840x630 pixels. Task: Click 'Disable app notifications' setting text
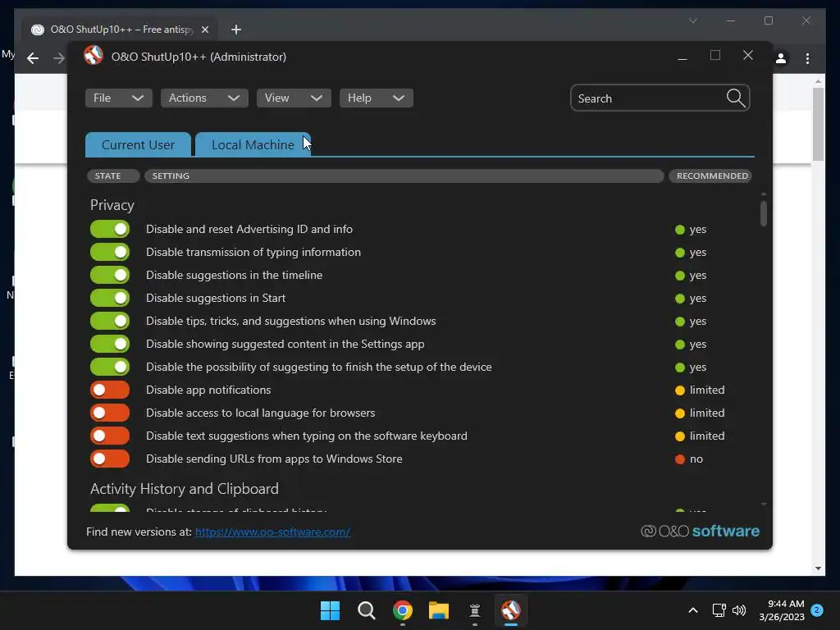point(208,390)
